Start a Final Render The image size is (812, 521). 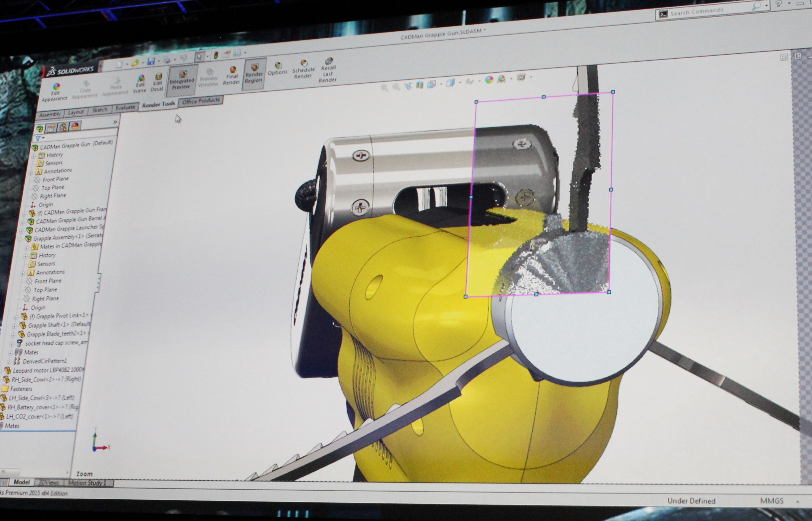[x=232, y=70]
